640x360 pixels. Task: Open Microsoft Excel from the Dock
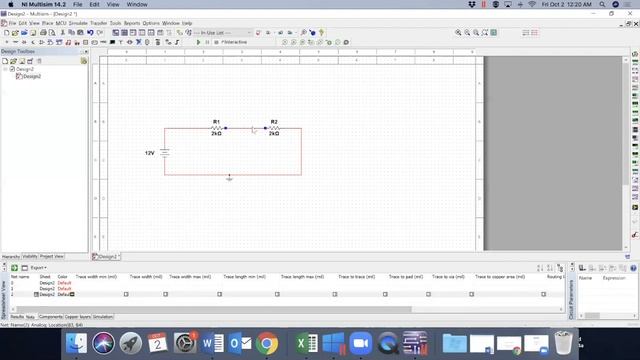pyautogui.click(x=307, y=343)
